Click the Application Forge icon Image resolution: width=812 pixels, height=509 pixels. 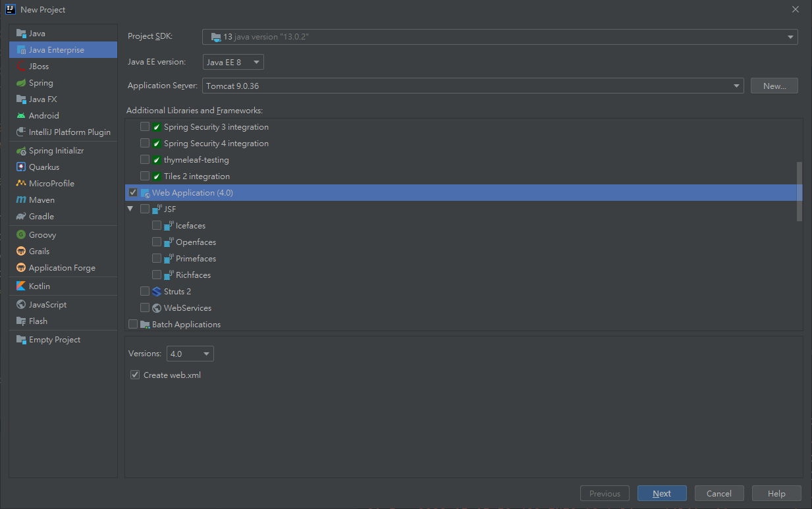click(21, 268)
